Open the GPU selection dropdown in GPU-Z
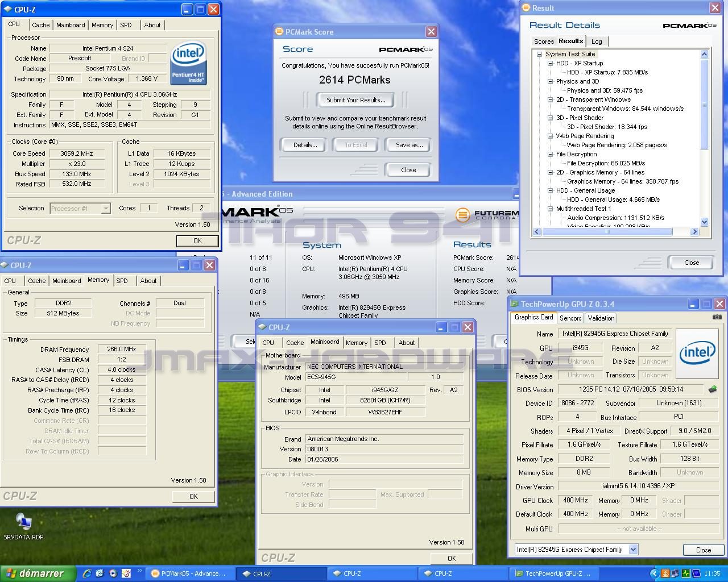Viewport: 728px width, 582px height. coord(633,550)
